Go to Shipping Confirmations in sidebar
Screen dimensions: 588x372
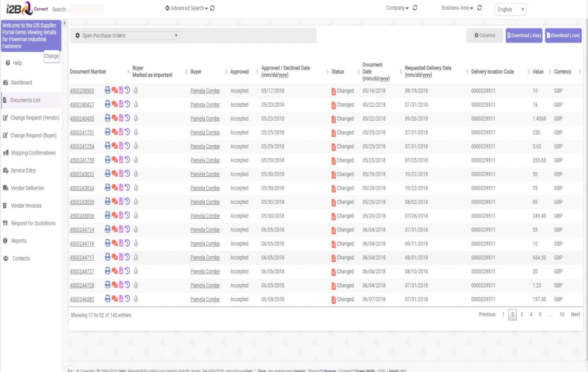tap(33, 153)
